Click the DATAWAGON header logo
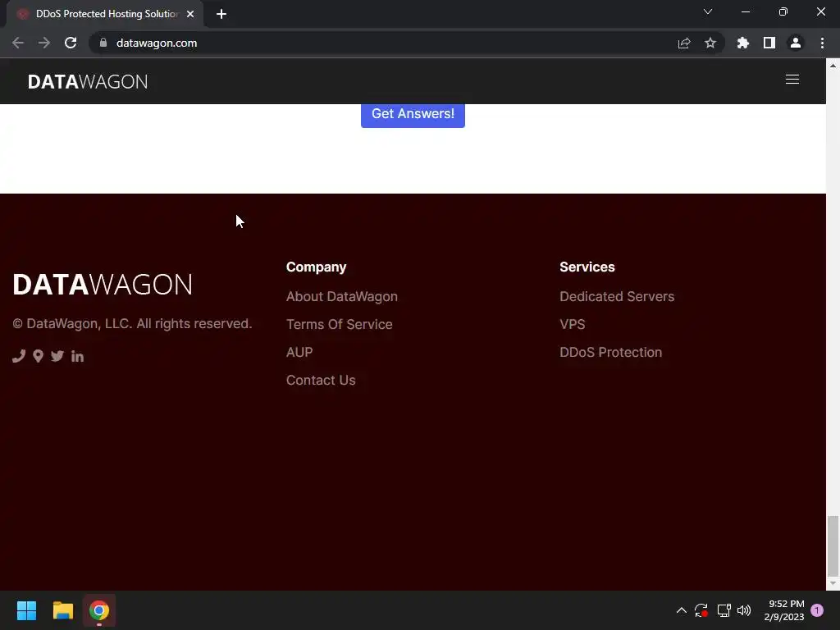Screen dimensions: 840x630 pyautogui.click(x=88, y=81)
